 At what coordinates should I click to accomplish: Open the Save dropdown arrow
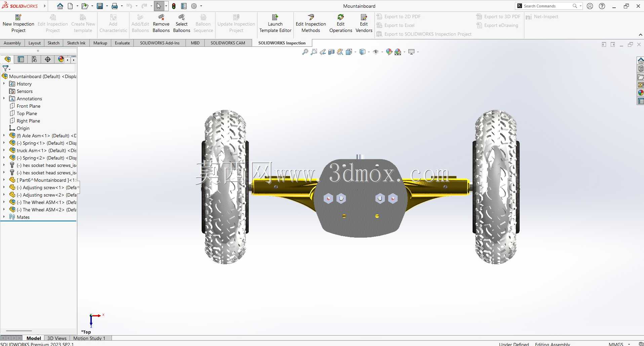(107, 6)
